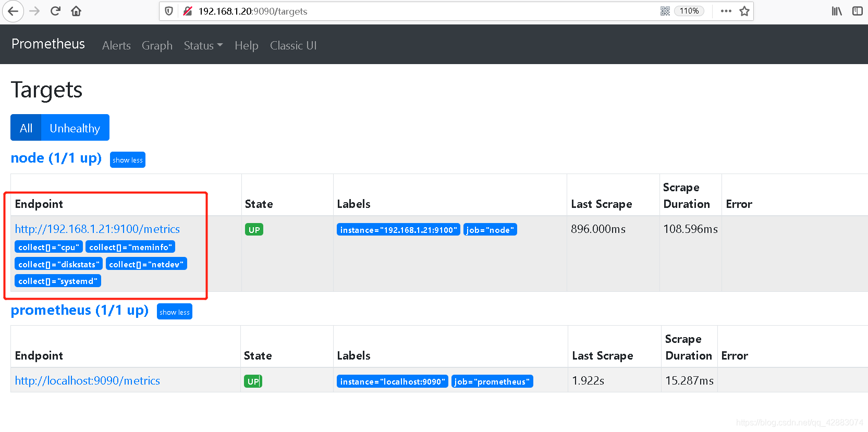Open the localhost:9090/metrics endpoint link

(x=88, y=380)
